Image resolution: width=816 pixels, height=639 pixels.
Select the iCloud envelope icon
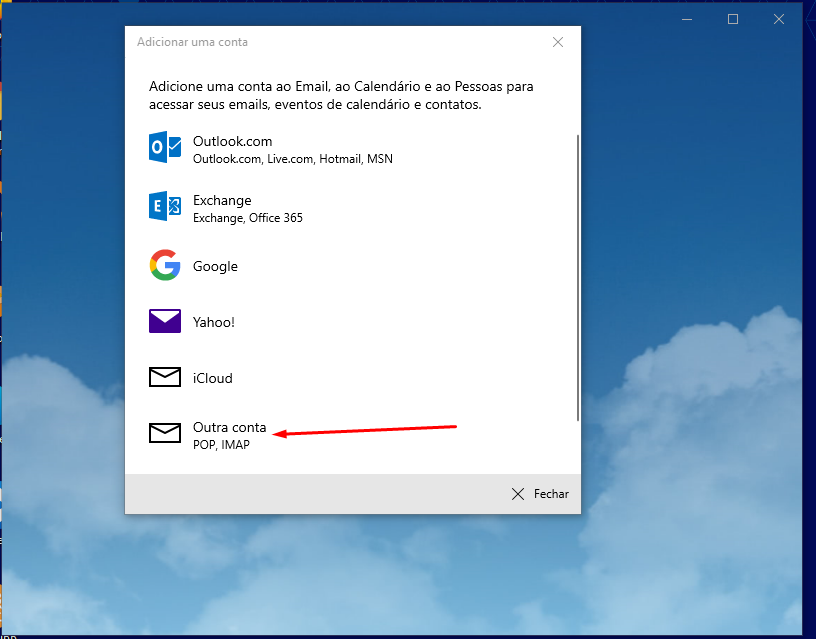tap(165, 377)
